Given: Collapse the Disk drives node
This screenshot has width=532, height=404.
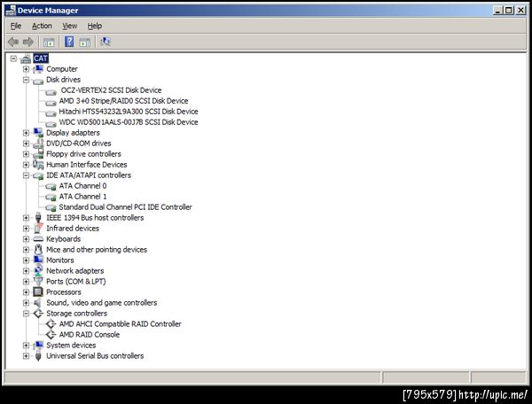Looking at the screenshot, I should click(26, 80).
